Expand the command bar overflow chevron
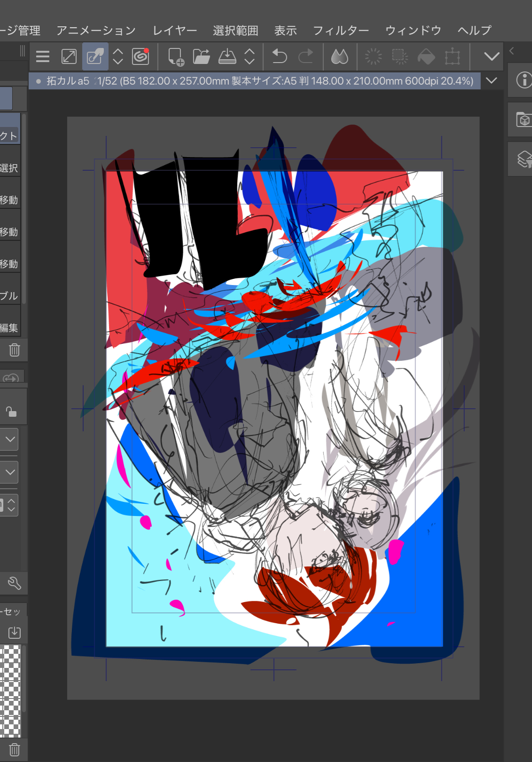The width and height of the screenshot is (532, 762). click(x=492, y=57)
